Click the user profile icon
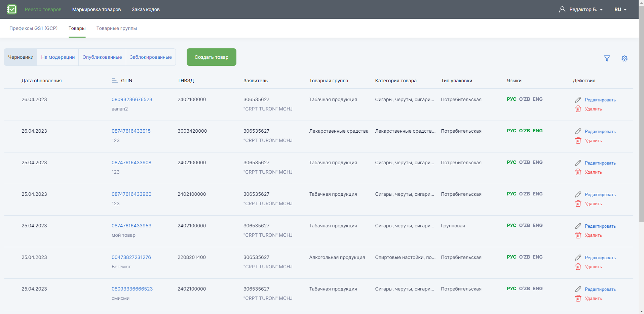 [562, 9]
